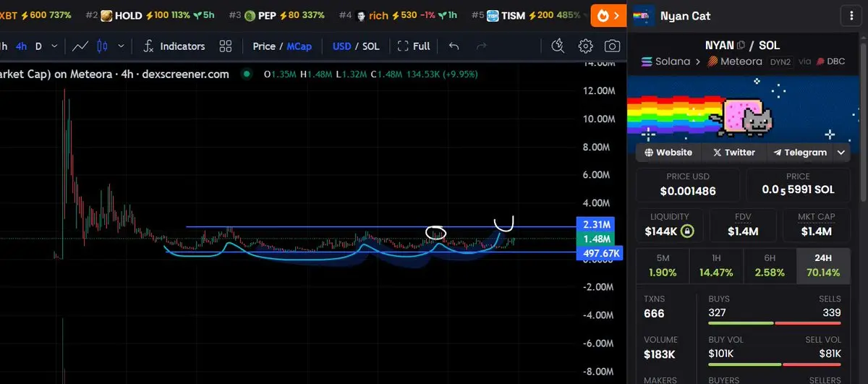Open the quick search lightning icon
Viewport: 868px width, 384px height.
point(558,46)
